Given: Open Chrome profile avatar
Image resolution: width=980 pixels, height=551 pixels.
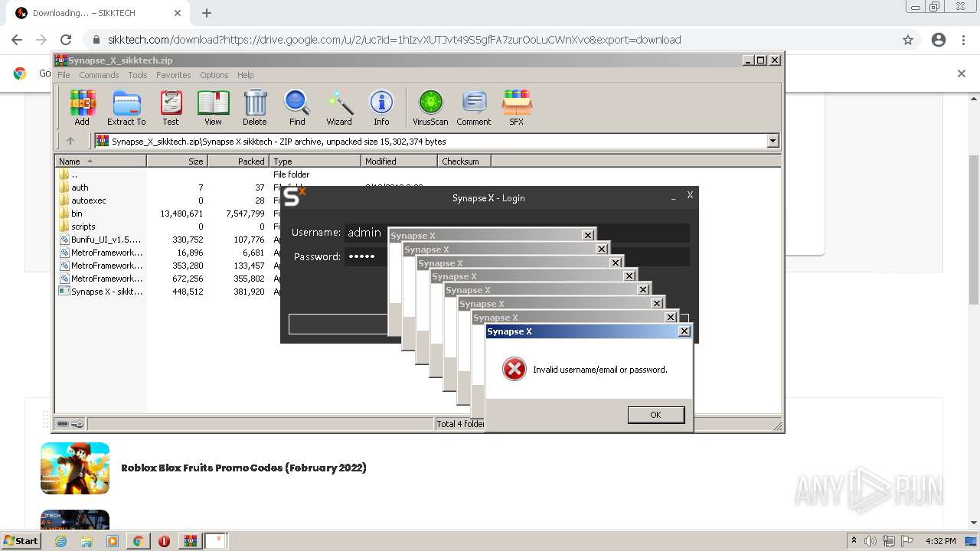Looking at the screenshot, I should (x=939, y=40).
